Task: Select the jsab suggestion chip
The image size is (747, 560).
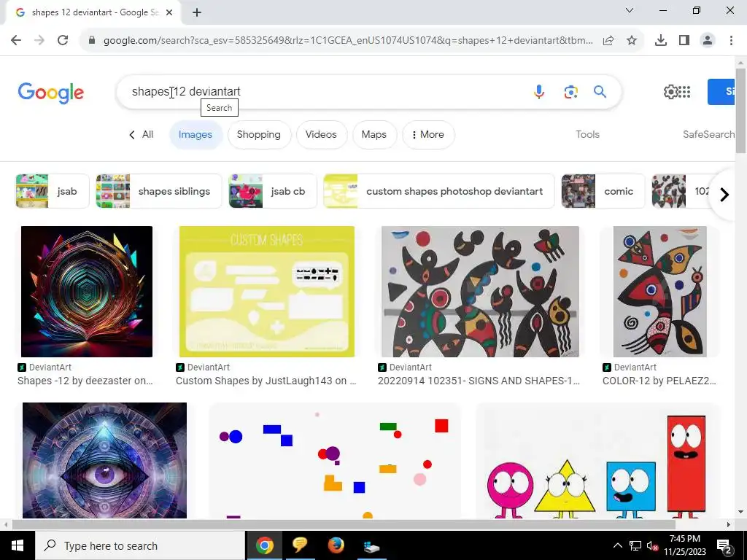Action: 53,191
